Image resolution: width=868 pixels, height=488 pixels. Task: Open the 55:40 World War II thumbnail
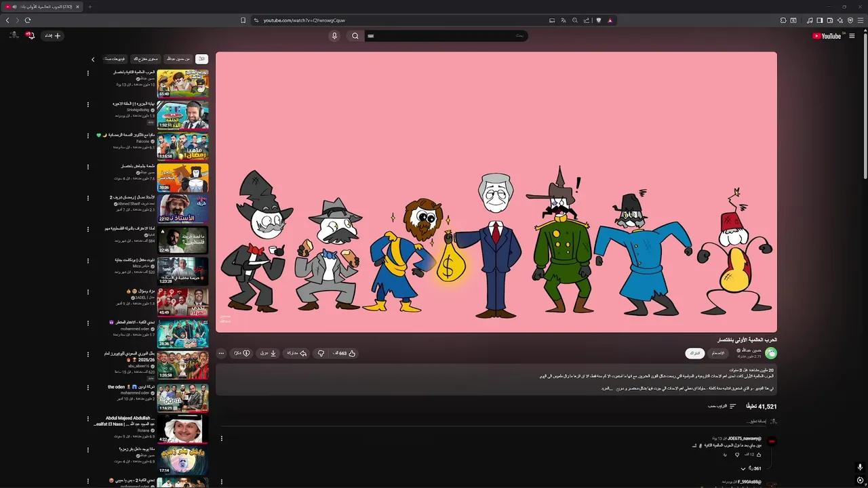coord(183,83)
